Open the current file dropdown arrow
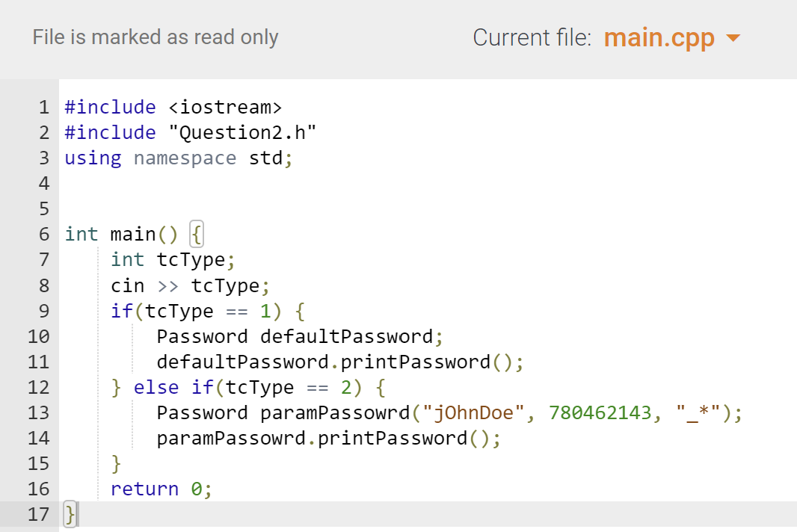This screenshot has height=532, width=797. click(731, 37)
